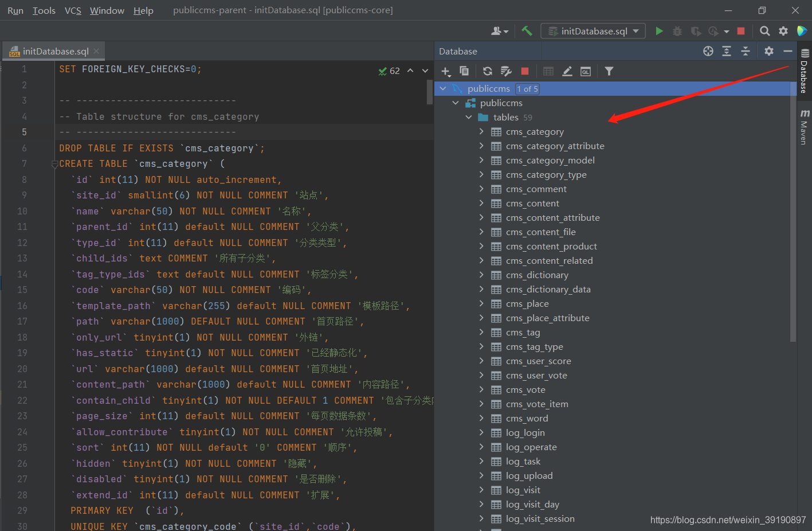The width and height of the screenshot is (812, 531).
Task: Open Query Console QL icon
Action: click(x=586, y=71)
